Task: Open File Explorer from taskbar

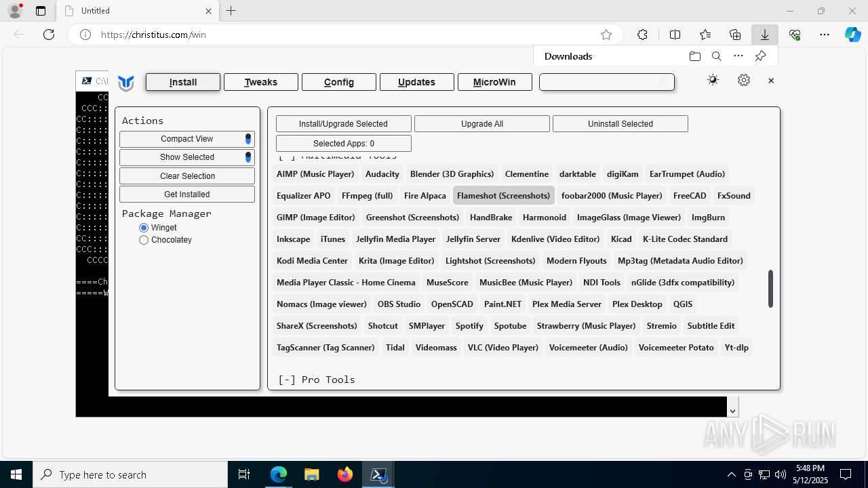Action: pyautogui.click(x=311, y=474)
